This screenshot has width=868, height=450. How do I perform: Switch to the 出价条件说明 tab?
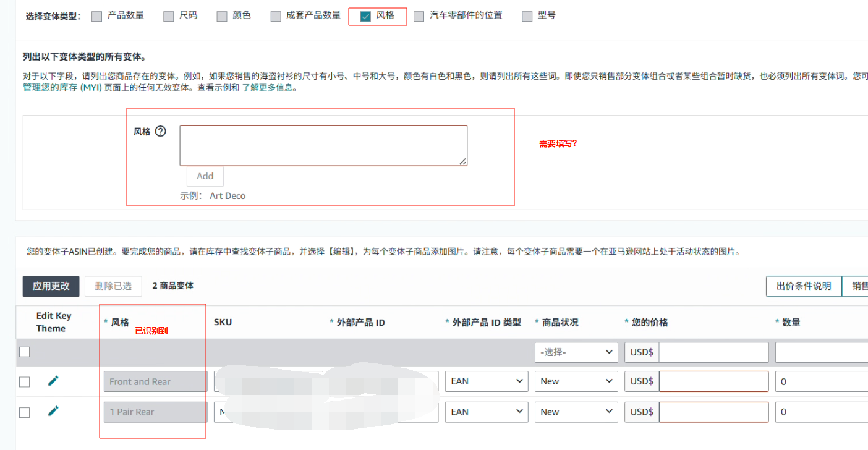point(804,286)
